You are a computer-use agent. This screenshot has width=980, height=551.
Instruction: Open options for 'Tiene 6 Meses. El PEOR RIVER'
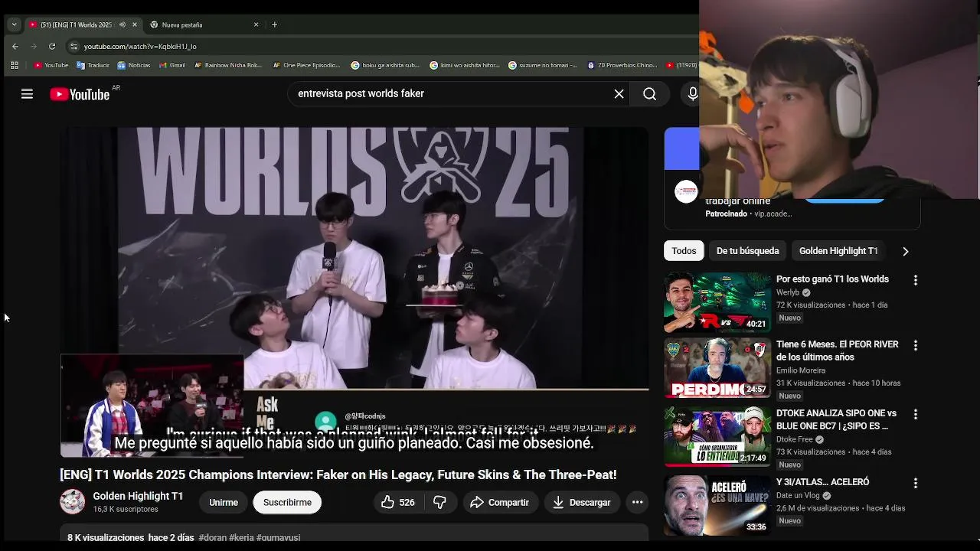915,345
